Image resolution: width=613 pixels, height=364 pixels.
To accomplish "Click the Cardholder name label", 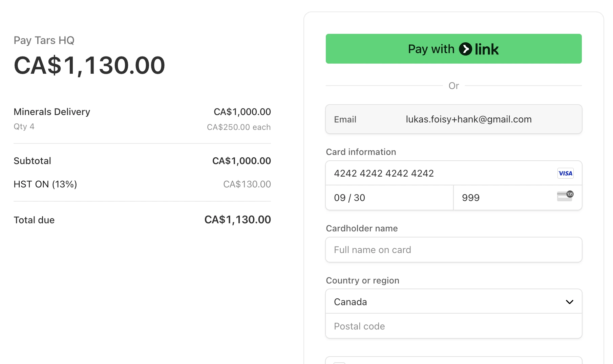I will [x=362, y=228].
